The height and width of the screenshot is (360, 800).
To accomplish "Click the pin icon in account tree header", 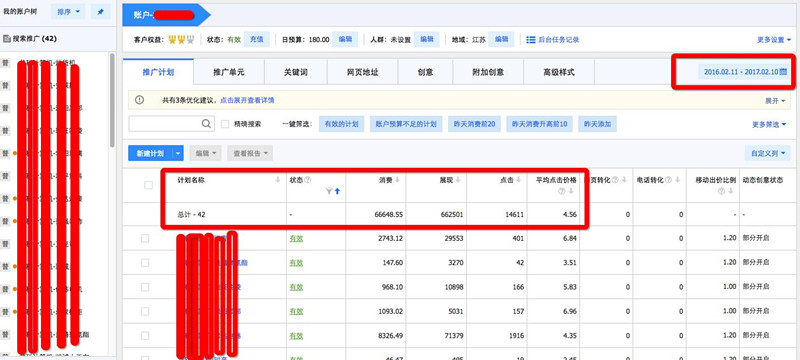I will pyautogui.click(x=101, y=12).
